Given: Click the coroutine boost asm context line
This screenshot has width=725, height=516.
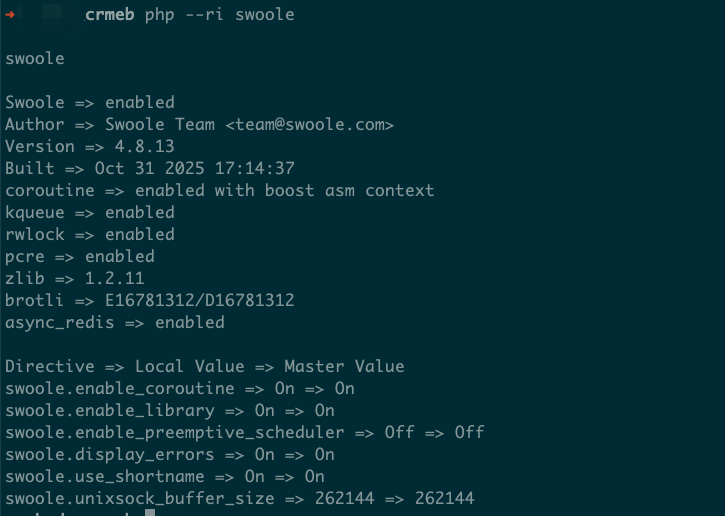Looking at the screenshot, I should point(219,190).
